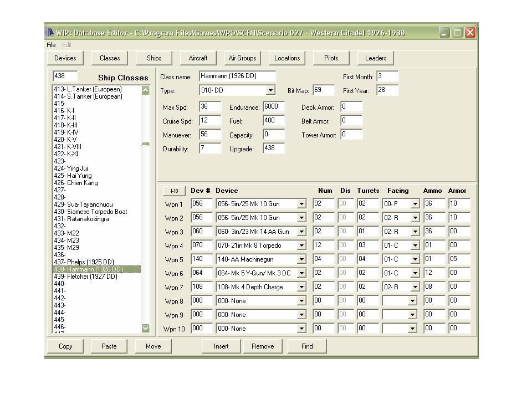Click scroll up arrow of Ship Classes list

click(x=146, y=90)
